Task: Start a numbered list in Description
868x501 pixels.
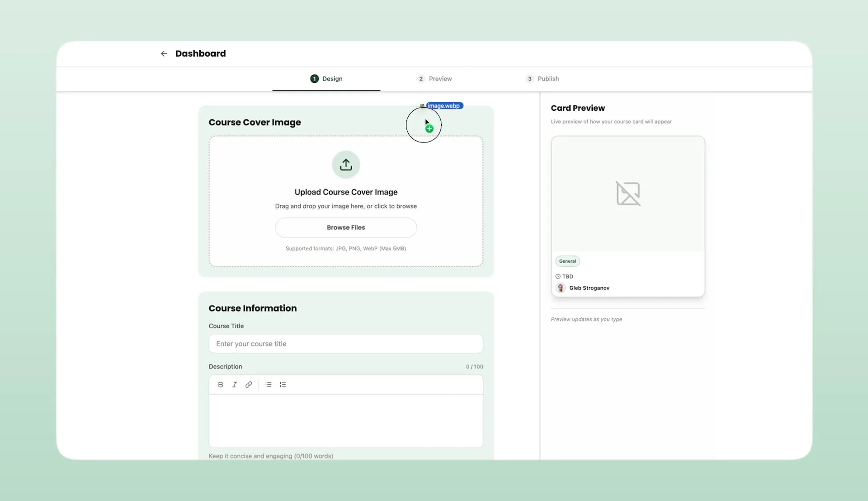Action: [283, 385]
